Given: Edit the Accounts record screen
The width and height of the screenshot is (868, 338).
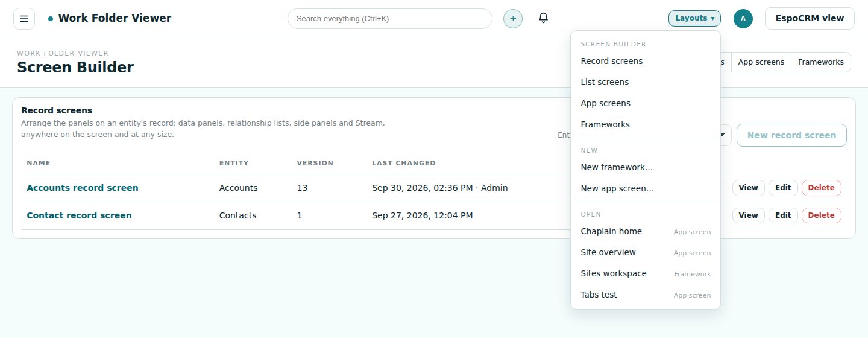Looking at the screenshot, I should point(783,188).
